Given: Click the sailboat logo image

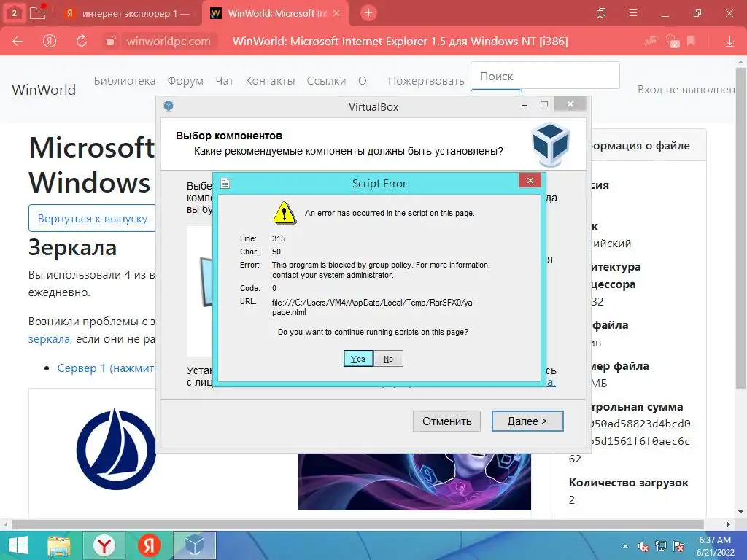Looking at the screenshot, I should (x=116, y=448).
